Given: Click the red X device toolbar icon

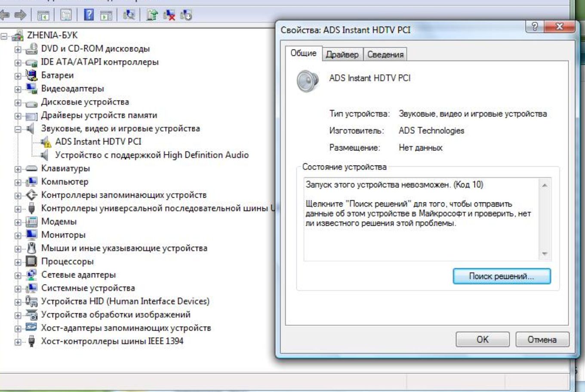Looking at the screenshot, I should click(x=169, y=15).
